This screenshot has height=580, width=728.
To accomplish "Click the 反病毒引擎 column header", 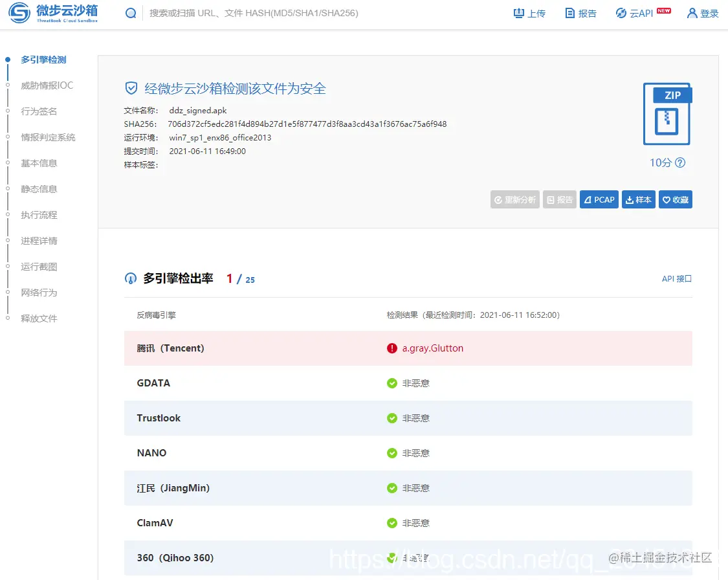I will click(157, 315).
